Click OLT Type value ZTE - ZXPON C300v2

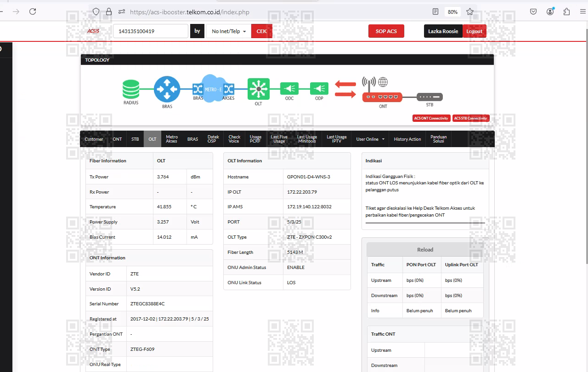pos(309,237)
